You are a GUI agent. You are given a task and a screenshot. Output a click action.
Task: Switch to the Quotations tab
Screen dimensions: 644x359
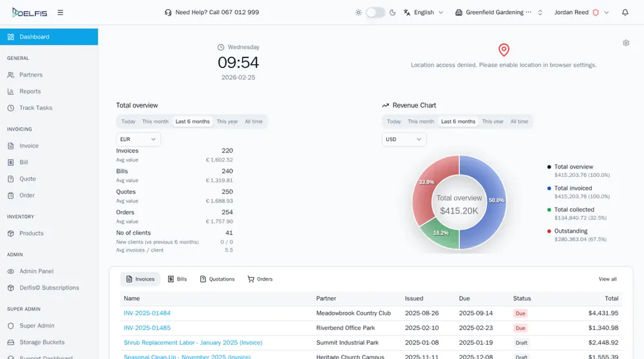click(x=217, y=279)
